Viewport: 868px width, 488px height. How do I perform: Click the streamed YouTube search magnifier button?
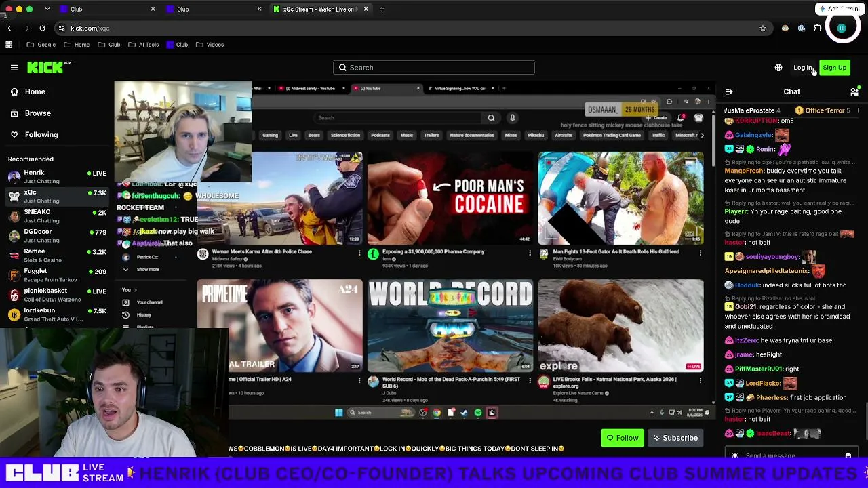[491, 118]
